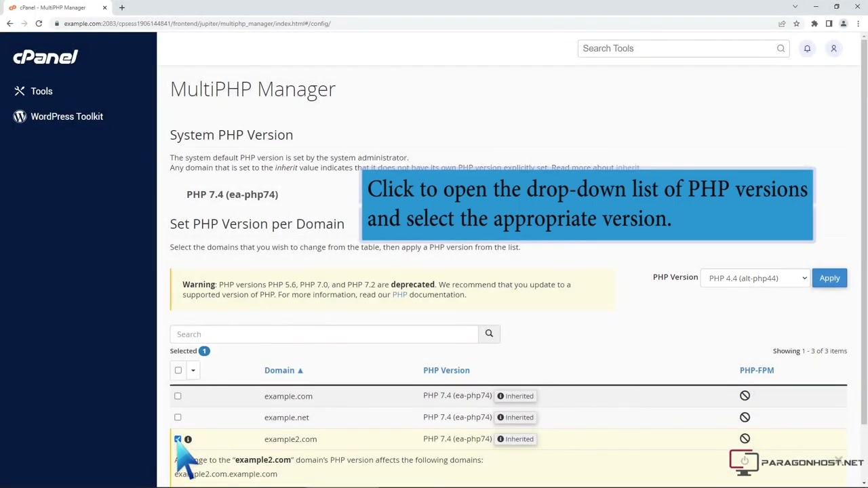Click the WordPress Toolkit logo icon
Viewport: 868px width, 488px height.
pos(20,117)
